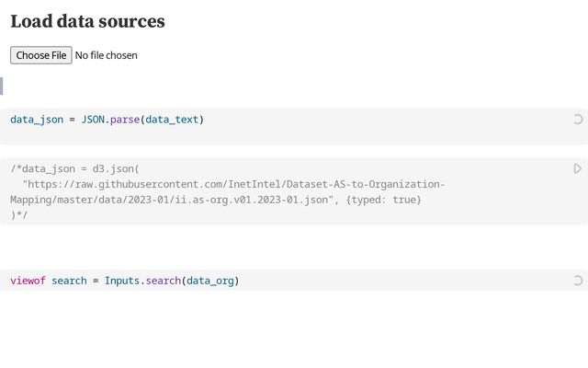Click the 'data_text' argument in the code
This screenshot has height=368, width=588.
coord(172,120)
